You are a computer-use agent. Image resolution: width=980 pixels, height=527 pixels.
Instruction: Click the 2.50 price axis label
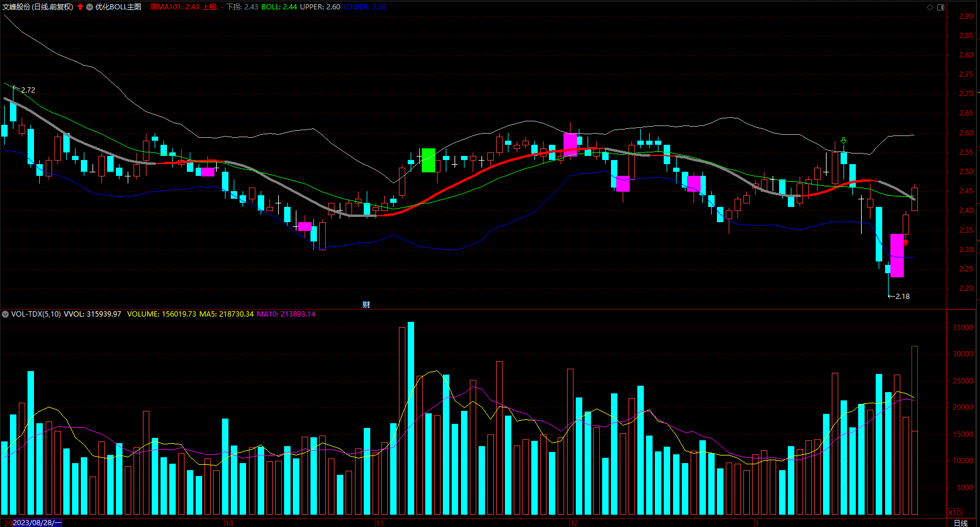pos(966,172)
